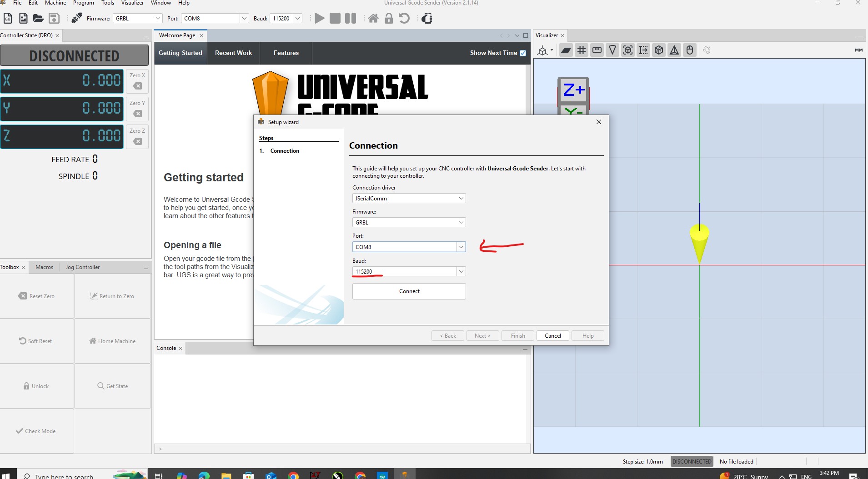Open the Tools menu
868x479 pixels.
(x=108, y=3)
